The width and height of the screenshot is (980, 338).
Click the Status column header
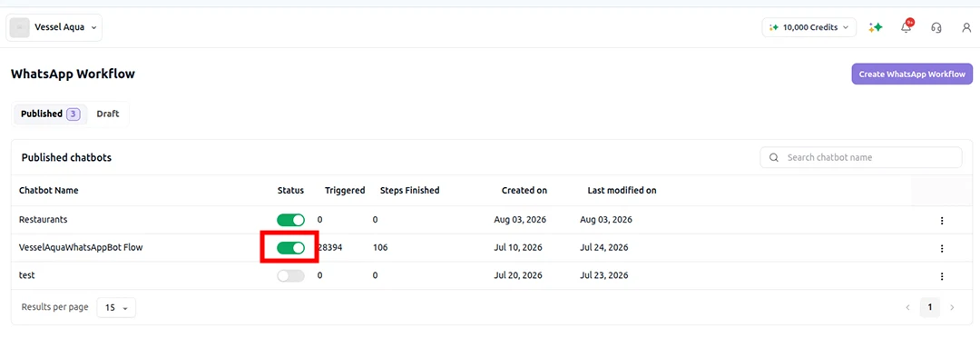click(290, 190)
